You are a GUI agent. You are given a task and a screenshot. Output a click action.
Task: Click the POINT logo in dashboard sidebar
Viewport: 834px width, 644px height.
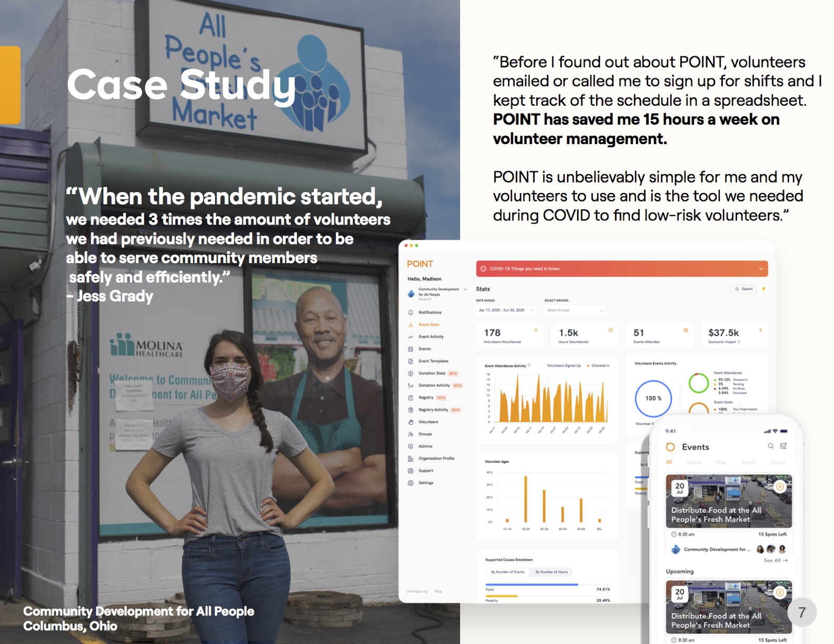click(420, 264)
